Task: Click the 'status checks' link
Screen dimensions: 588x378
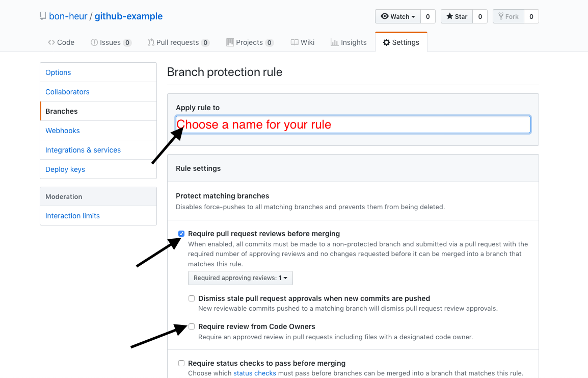Action: pos(255,373)
